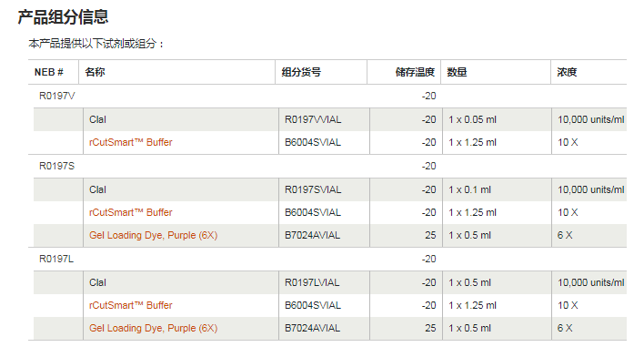644x347 pixels.
Task: Open rCutSmart Buffer link under R0197S
Action: (x=131, y=212)
